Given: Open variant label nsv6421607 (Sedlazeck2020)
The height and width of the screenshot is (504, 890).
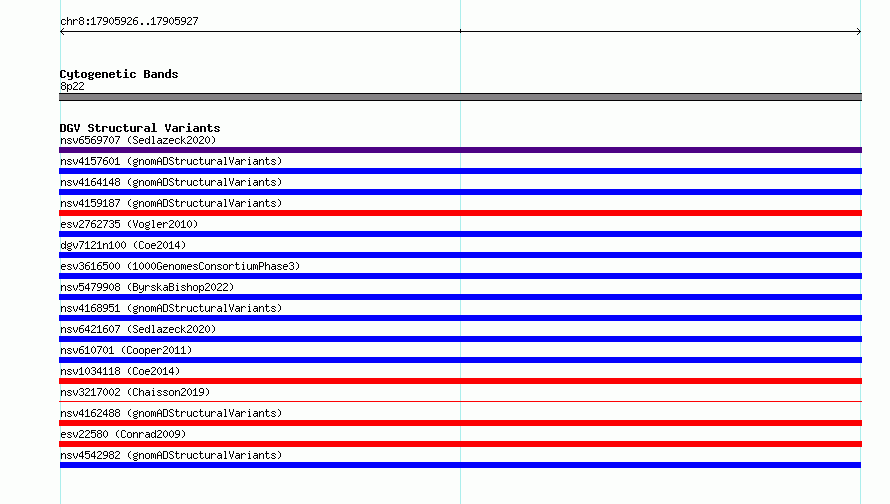Looking at the screenshot, I should pyautogui.click(x=138, y=329).
